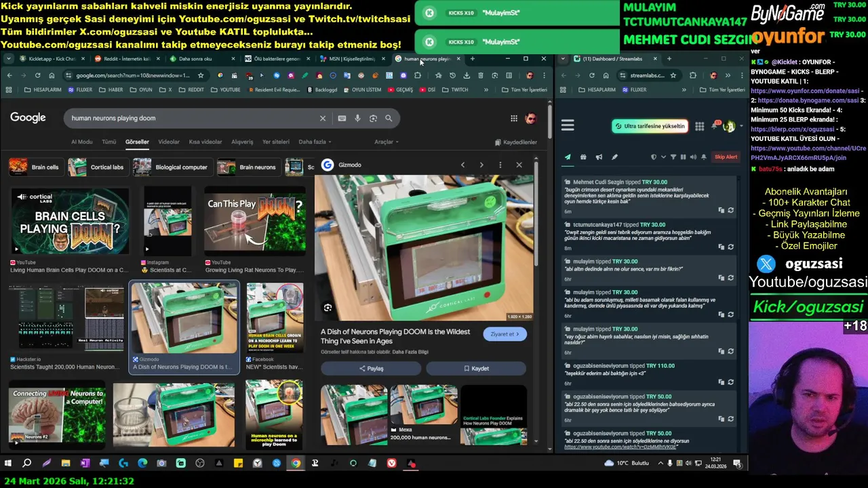Open Streamlabs apps grid icon

pyautogui.click(x=699, y=126)
